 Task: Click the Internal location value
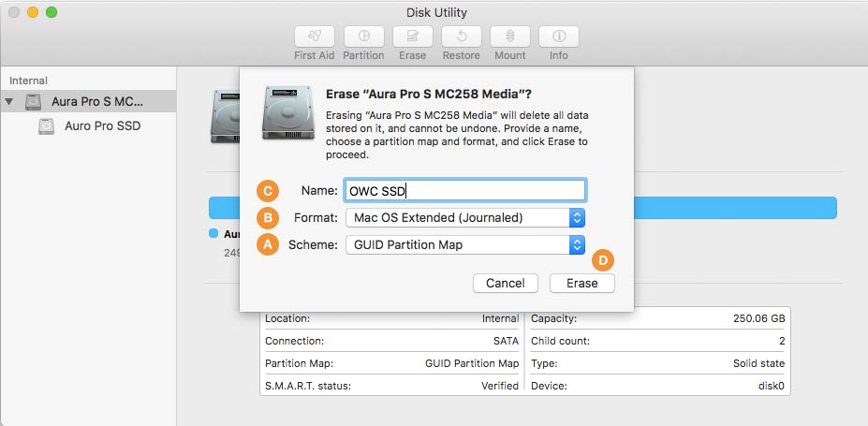point(500,318)
